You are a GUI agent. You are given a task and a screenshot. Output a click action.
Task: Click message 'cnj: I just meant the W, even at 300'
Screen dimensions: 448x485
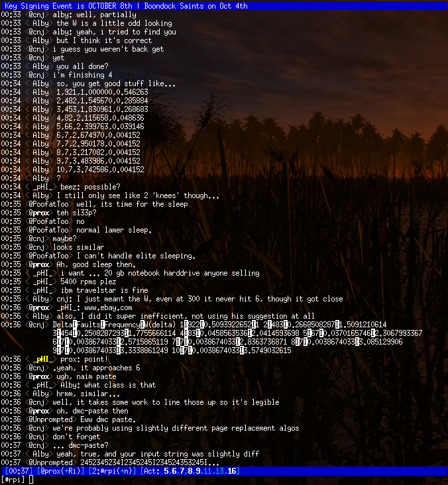tap(199, 299)
